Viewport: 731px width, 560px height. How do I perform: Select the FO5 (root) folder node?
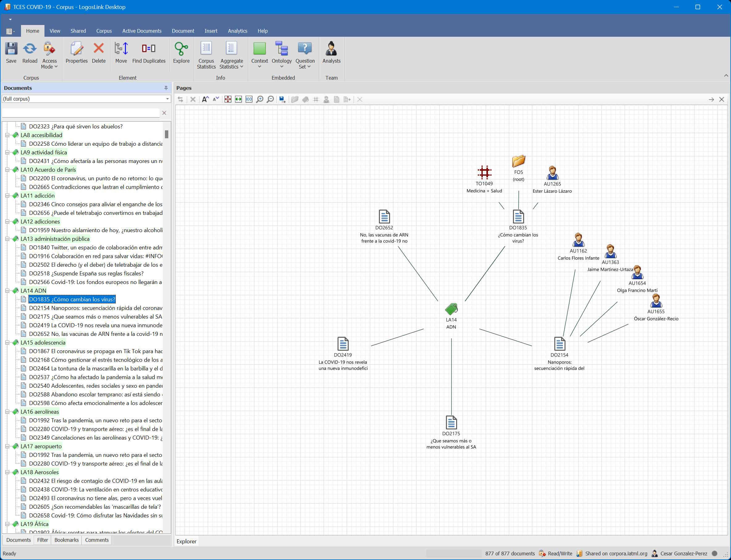pyautogui.click(x=519, y=168)
